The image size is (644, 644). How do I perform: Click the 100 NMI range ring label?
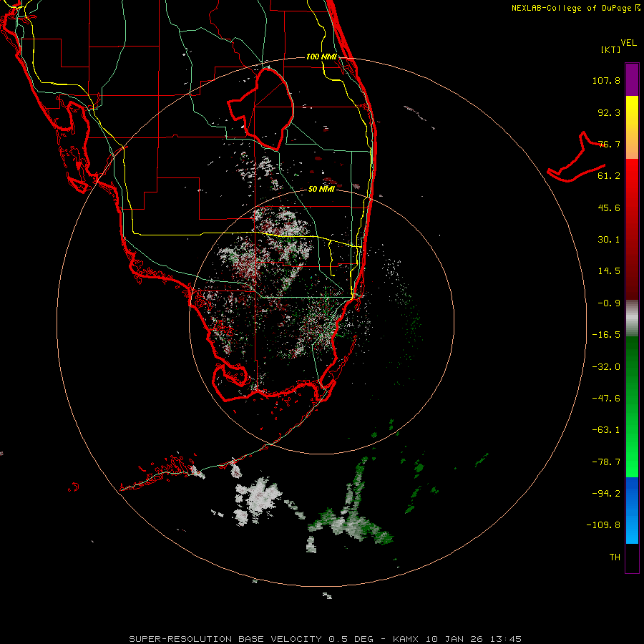pyautogui.click(x=321, y=57)
